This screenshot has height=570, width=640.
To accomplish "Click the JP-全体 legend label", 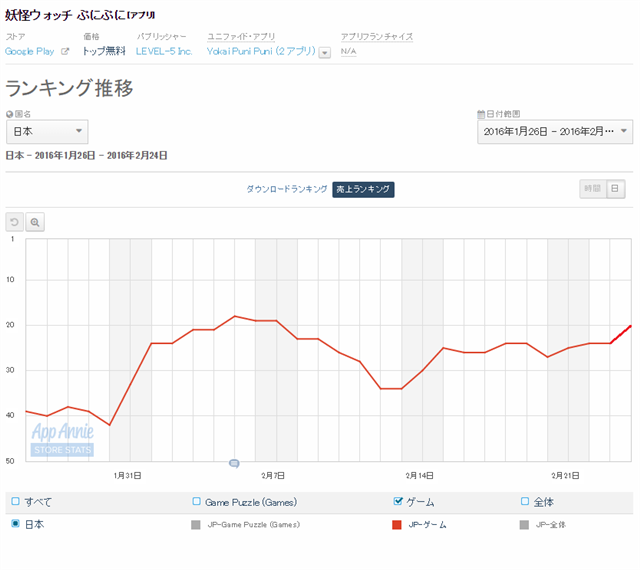I will pyautogui.click(x=551, y=525).
